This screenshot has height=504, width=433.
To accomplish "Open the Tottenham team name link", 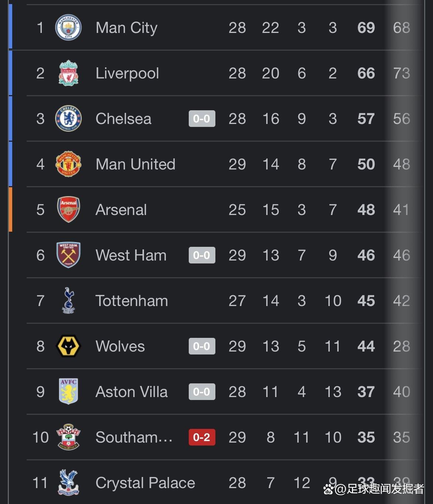I will click(x=132, y=301).
